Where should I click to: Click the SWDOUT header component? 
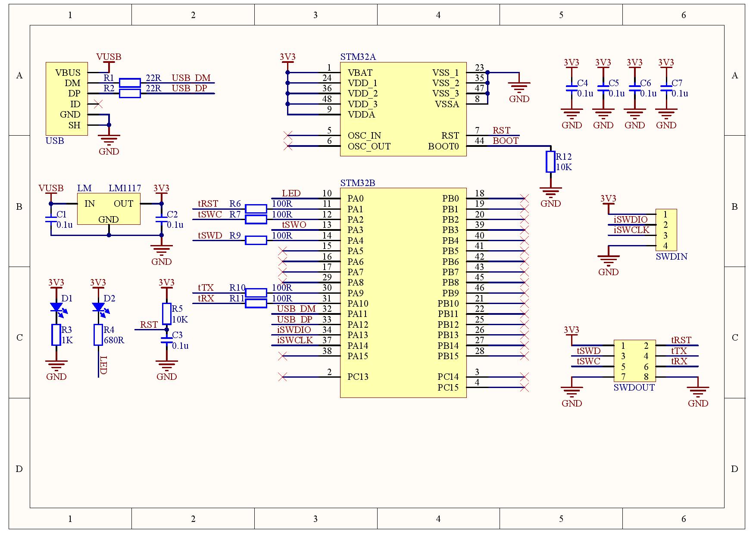point(634,361)
